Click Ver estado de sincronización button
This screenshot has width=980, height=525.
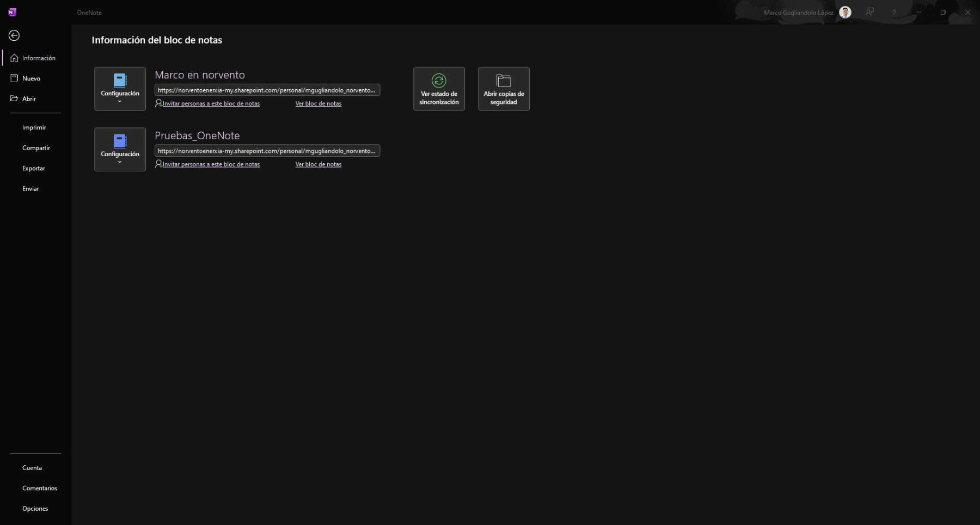coord(439,89)
